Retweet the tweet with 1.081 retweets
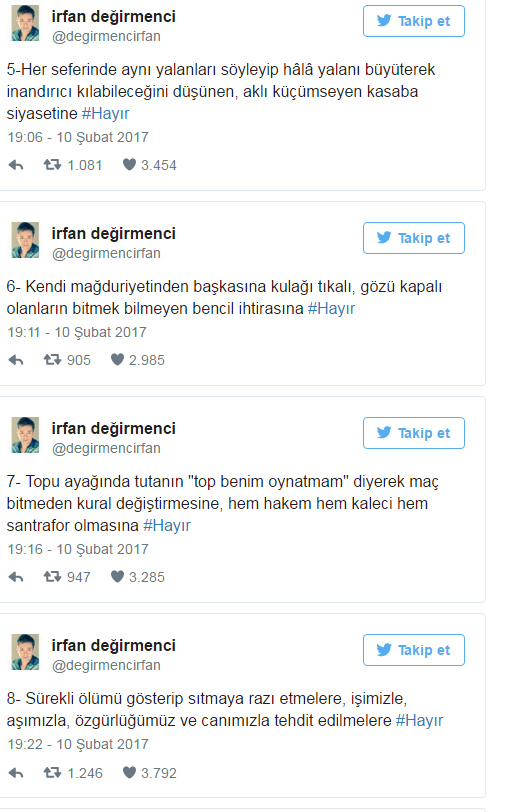522x812 pixels. click(52, 165)
